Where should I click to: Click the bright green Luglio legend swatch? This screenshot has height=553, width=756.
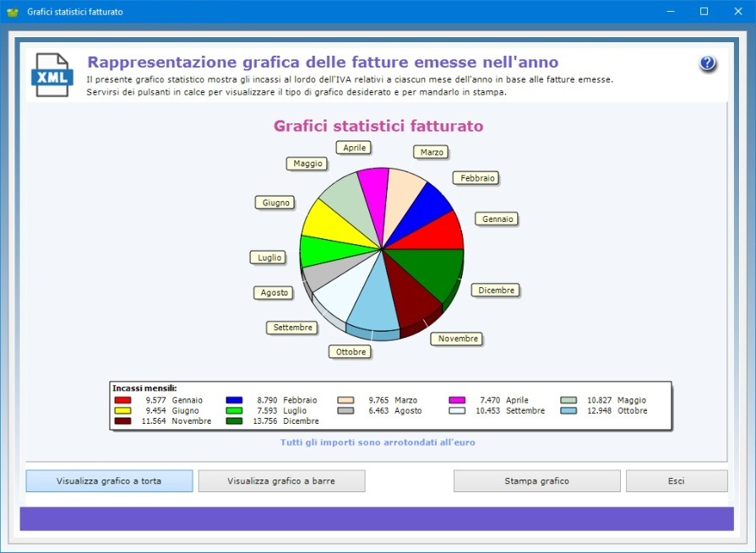coord(234,411)
